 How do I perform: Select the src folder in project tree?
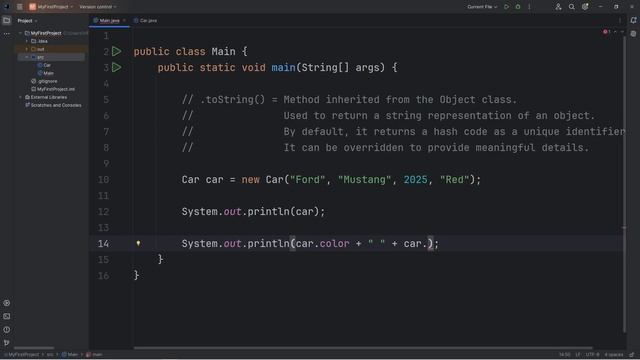click(x=38, y=57)
